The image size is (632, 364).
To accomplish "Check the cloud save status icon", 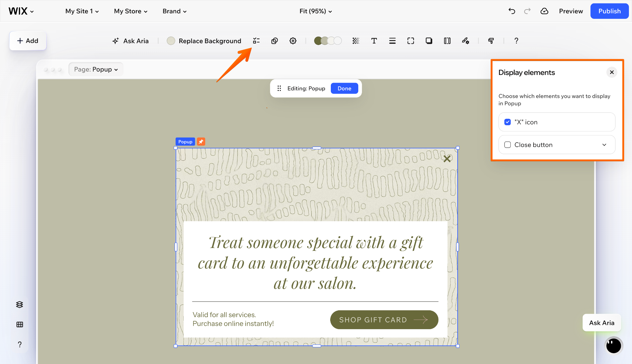I will [544, 11].
